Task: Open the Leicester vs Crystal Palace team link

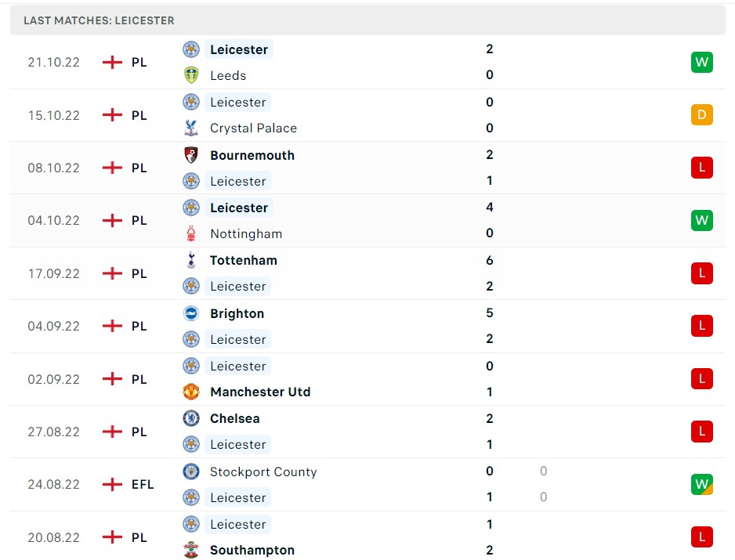Action: (238, 102)
